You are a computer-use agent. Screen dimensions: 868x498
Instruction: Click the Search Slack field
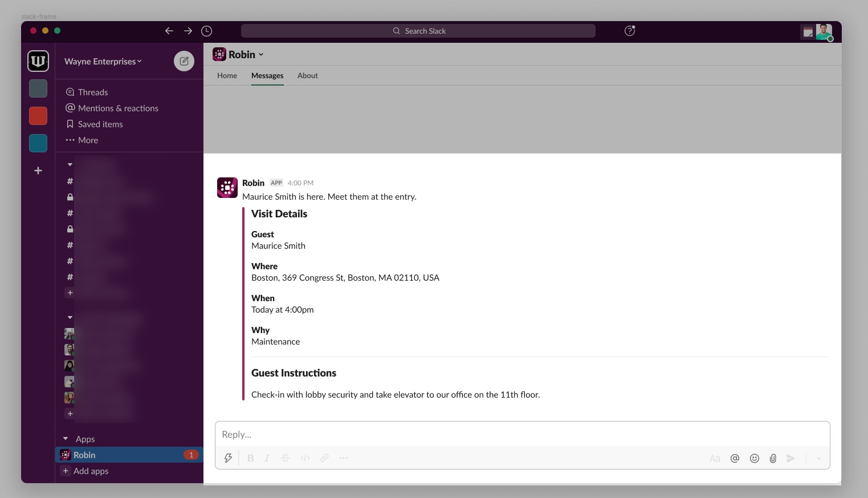pyautogui.click(x=418, y=31)
